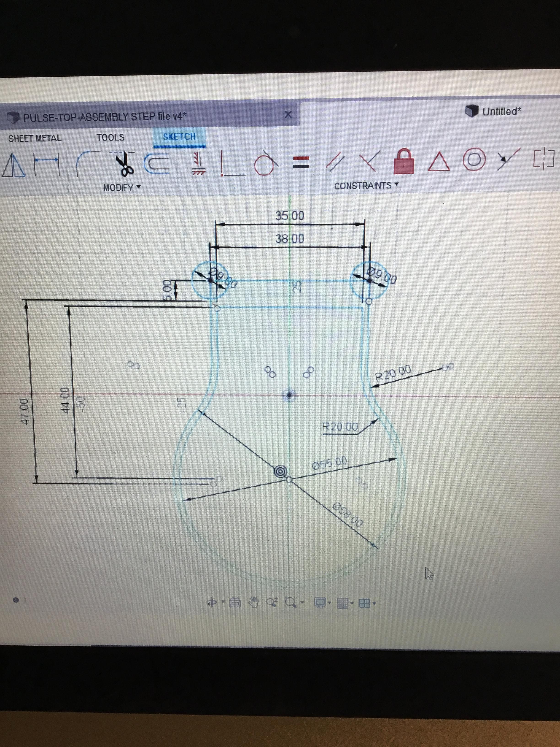The width and height of the screenshot is (560, 747).
Task: Apply the Tangent constraint
Action: pyautogui.click(x=267, y=163)
